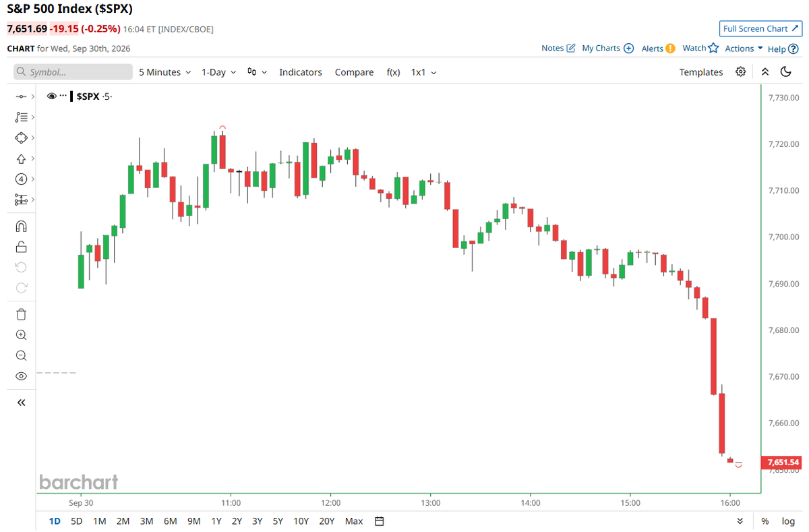Toggle drawings visibility eye in left toolbar
The image size is (809, 532).
click(21, 376)
